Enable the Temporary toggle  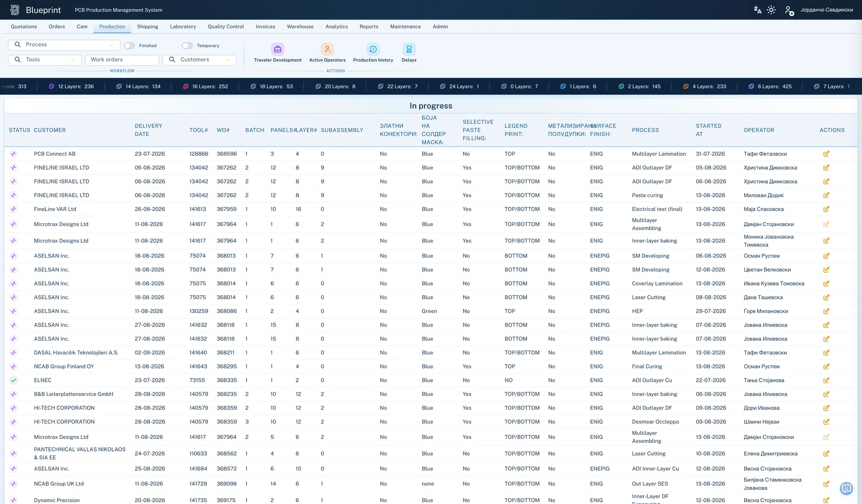(x=187, y=46)
